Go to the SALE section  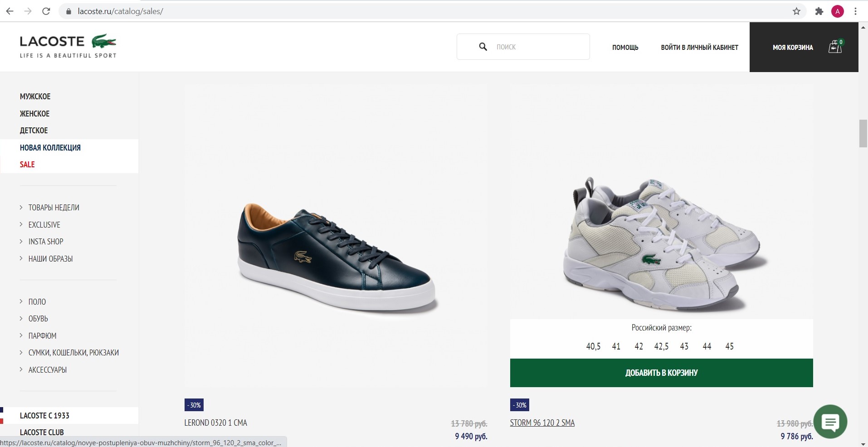coord(27,165)
